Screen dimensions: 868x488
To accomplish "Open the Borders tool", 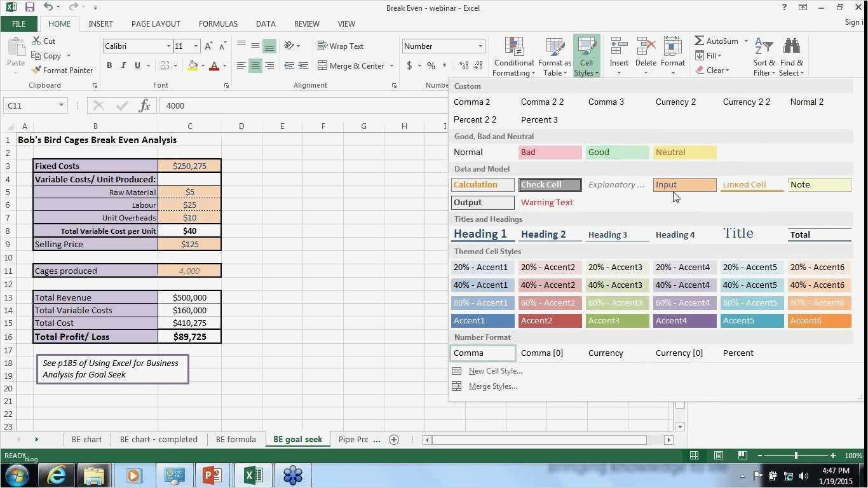I will point(165,65).
